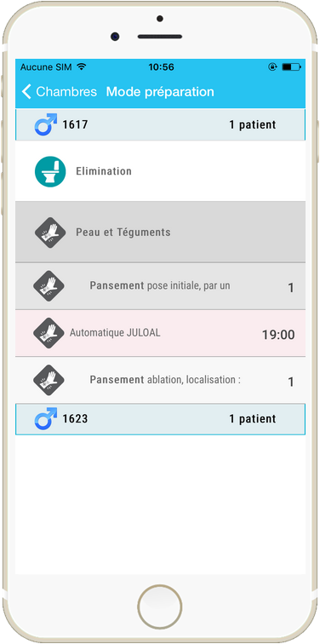Tap the Wi-Fi status icon
The image size is (320, 644).
(x=82, y=66)
